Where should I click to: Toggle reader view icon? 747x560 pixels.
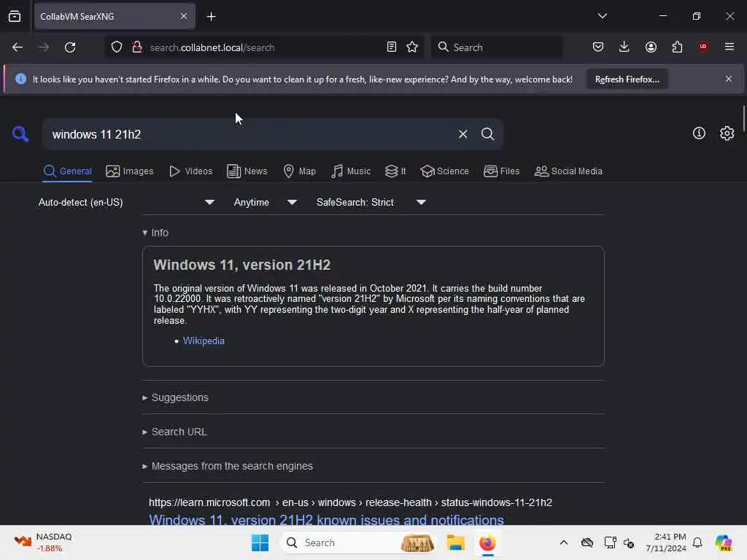[391, 47]
